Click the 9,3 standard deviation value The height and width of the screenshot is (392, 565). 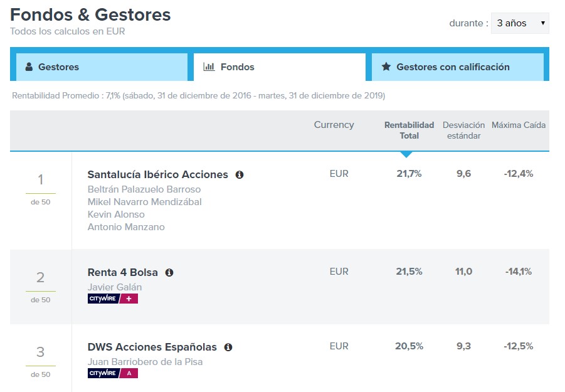click(x=464, y=346)
